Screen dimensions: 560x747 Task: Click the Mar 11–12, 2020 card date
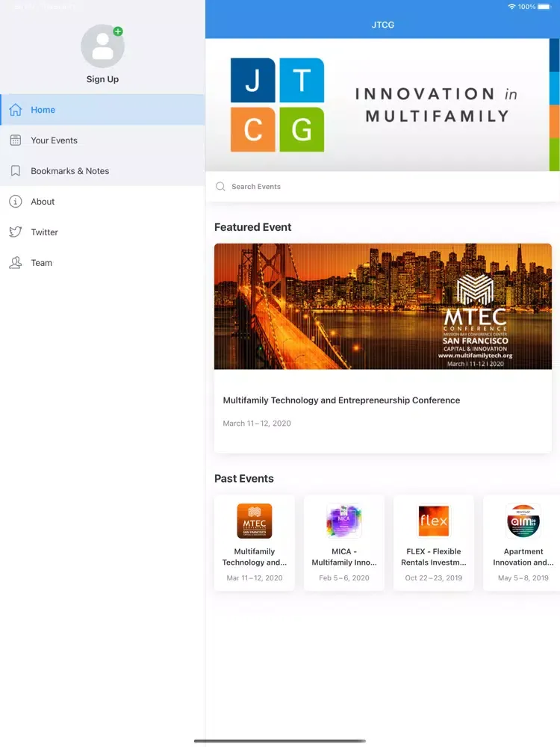coord(255,578)
